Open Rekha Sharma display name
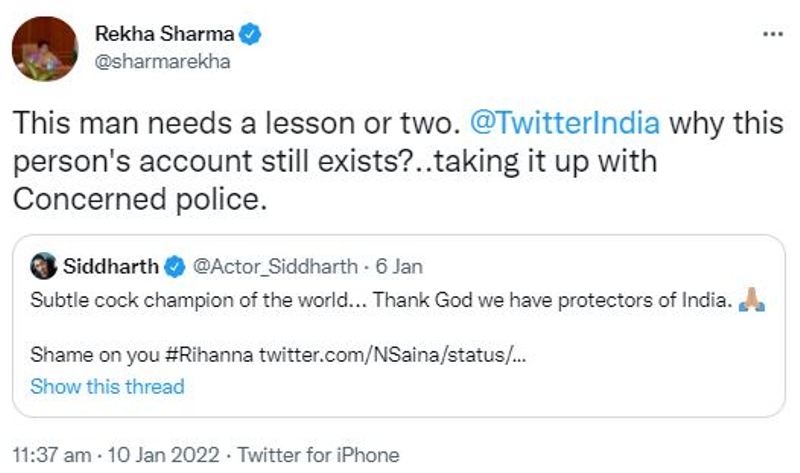 (x=164, y=34)
